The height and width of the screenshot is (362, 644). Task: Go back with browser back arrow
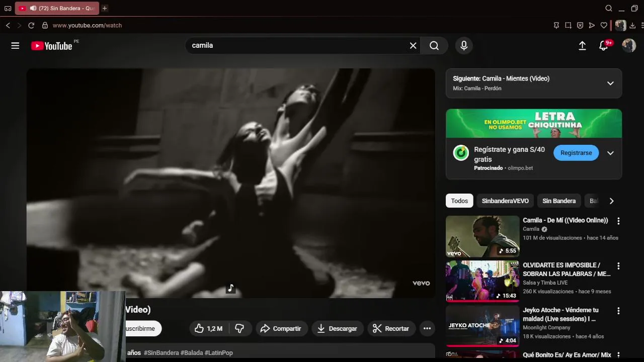8,25
